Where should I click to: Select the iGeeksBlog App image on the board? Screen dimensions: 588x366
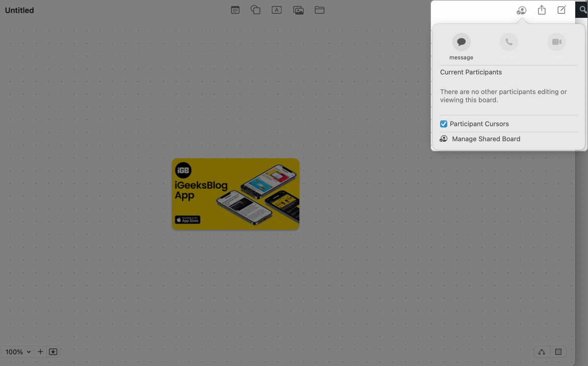tap(236, 194)
